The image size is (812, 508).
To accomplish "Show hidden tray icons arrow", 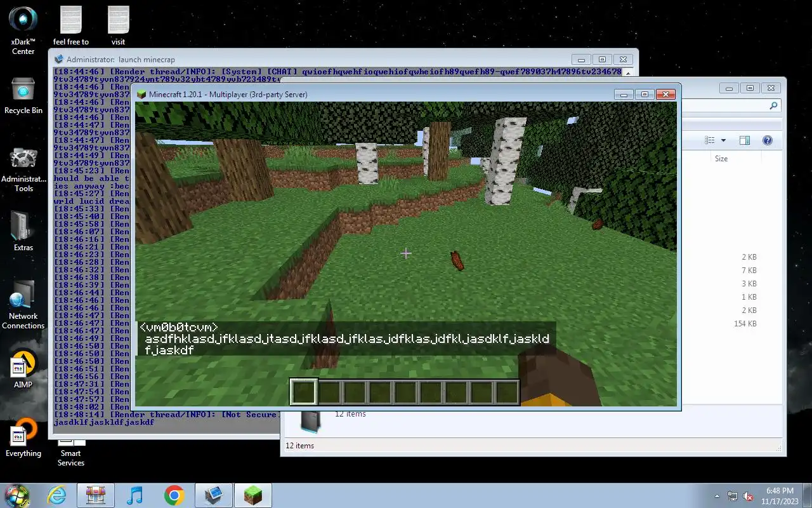I will click(x=717, y=496).
